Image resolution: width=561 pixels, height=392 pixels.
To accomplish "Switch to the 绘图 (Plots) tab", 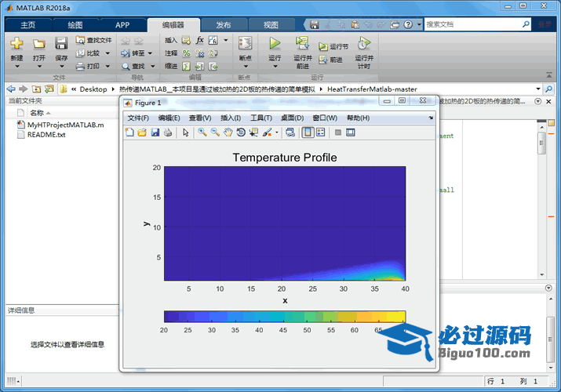I will (x=75, y=25).
